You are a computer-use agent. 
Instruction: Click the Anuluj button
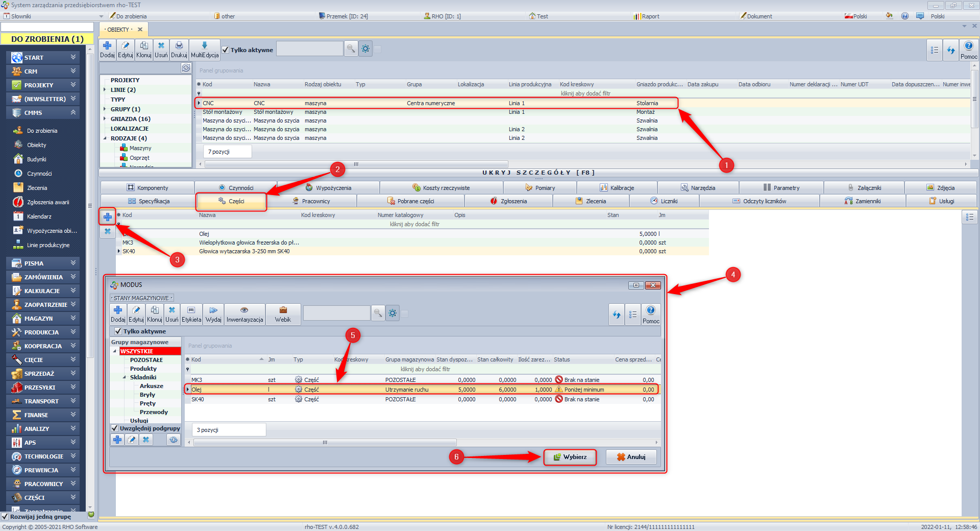pos(631,457)
